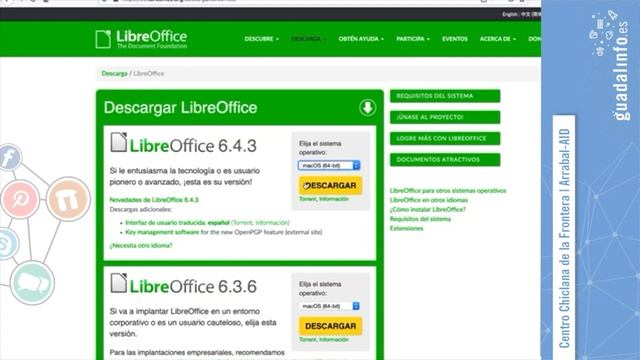Click the Torrent link under the 6.4.3 download

click(x=308, y=199)
